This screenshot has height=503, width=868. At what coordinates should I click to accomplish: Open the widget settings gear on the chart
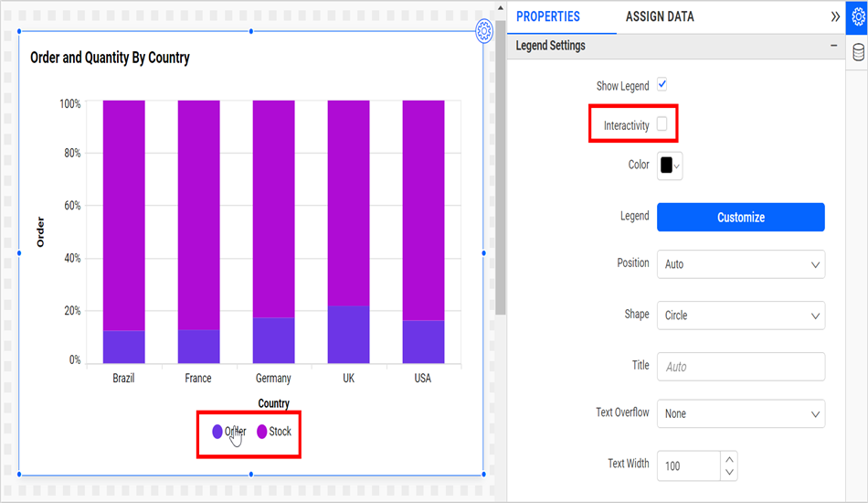[x=485, y=32]
